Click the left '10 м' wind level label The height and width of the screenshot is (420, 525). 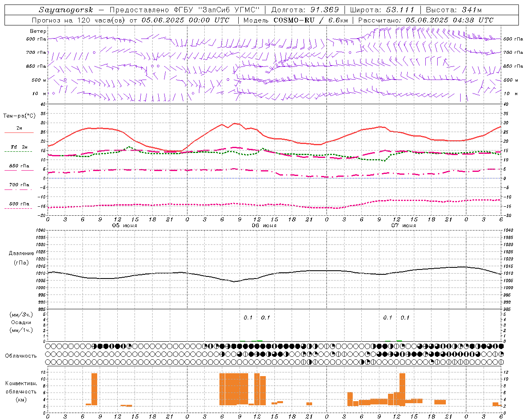39,94
